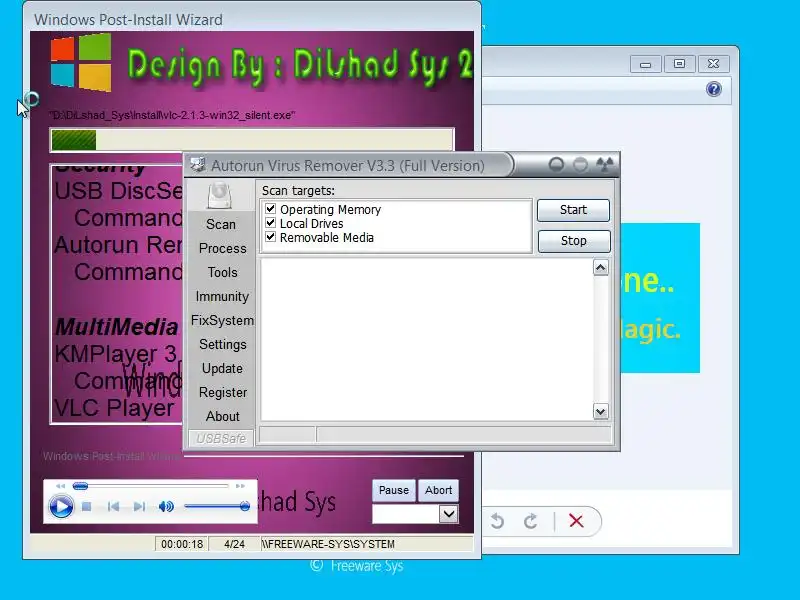Click the Autorun Virus Remover title icon

click(x=197, y=165)
